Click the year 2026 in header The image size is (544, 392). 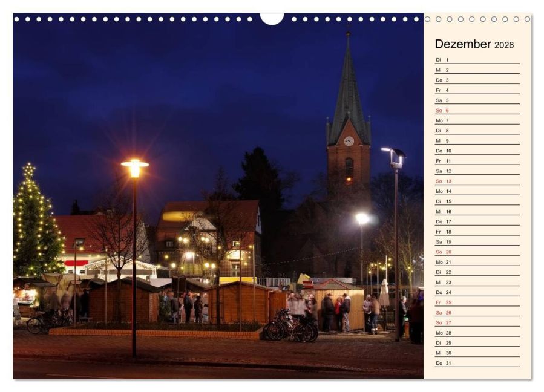point(504,45)
